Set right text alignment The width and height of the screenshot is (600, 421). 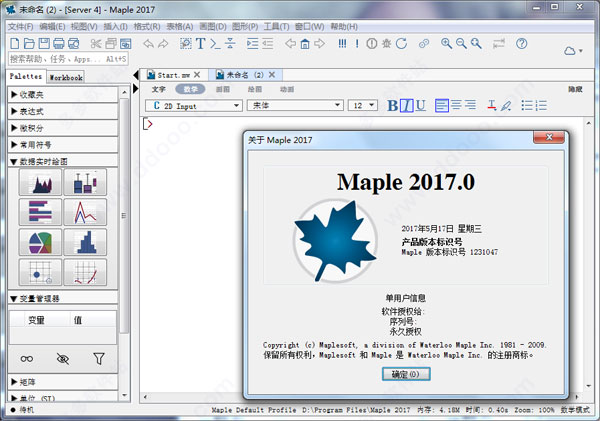click(x=470, y=105)
